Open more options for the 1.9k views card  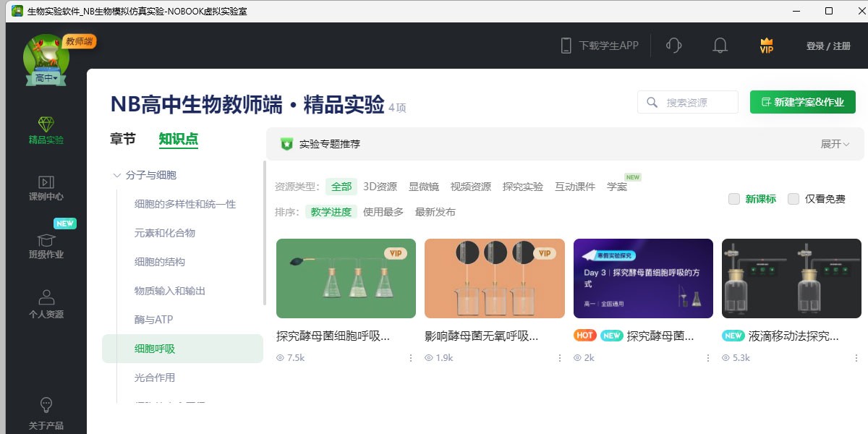coord(559,358)
